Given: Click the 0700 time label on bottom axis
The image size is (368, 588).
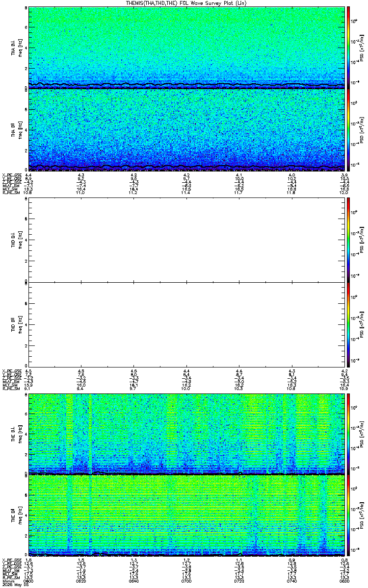Looking at the screenshot, I should tap(186, 581).
